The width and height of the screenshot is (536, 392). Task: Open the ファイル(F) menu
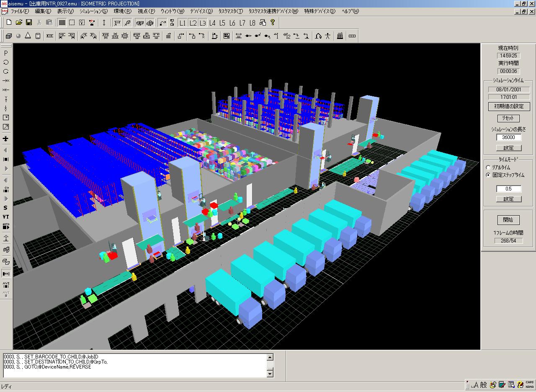20,11
